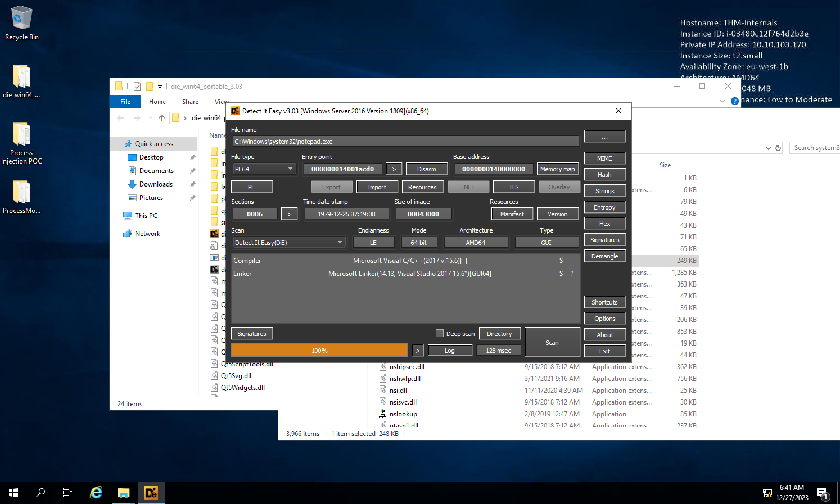Enable the Deep scan checkbox
Screen dimensions: 840x504
(x=440, y=334)
